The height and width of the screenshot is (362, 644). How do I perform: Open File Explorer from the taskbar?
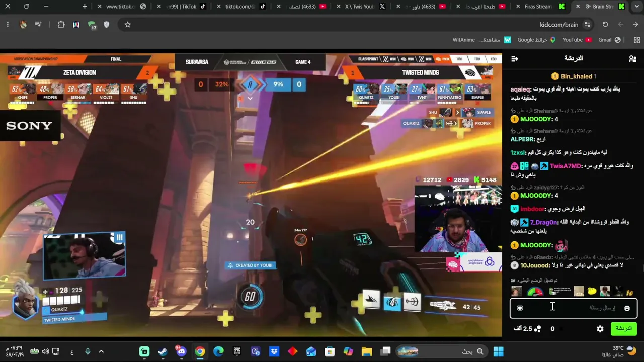366,351
